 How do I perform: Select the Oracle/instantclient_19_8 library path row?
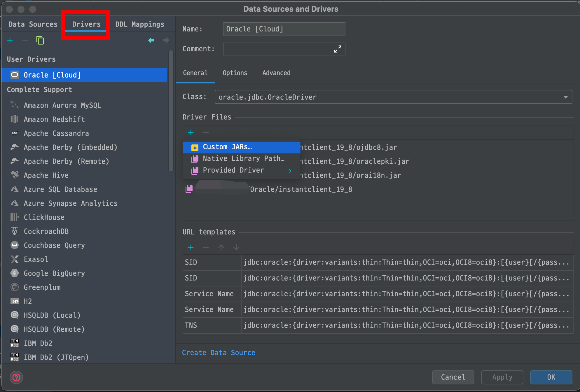point(378,189)
